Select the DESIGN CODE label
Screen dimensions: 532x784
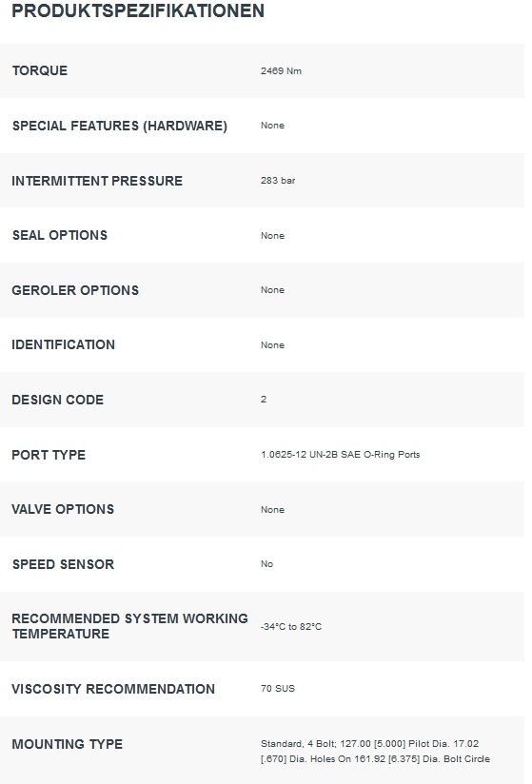(x=57, y=400)
